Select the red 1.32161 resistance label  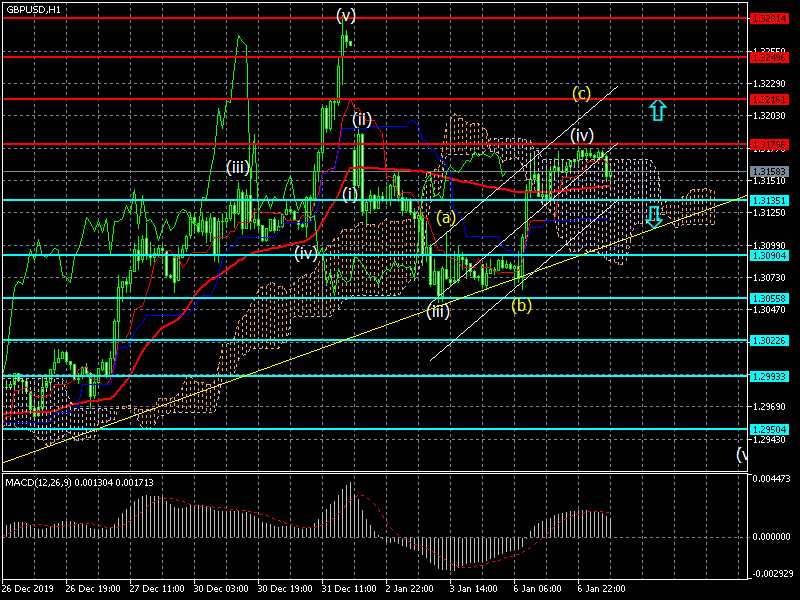(769, 99)
